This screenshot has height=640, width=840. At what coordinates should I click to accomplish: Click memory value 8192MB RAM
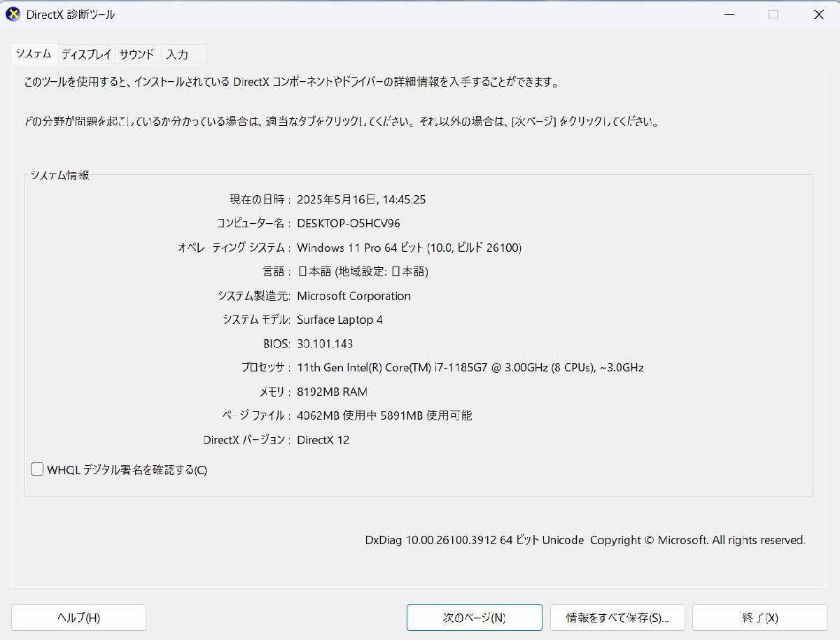(332, 392)
